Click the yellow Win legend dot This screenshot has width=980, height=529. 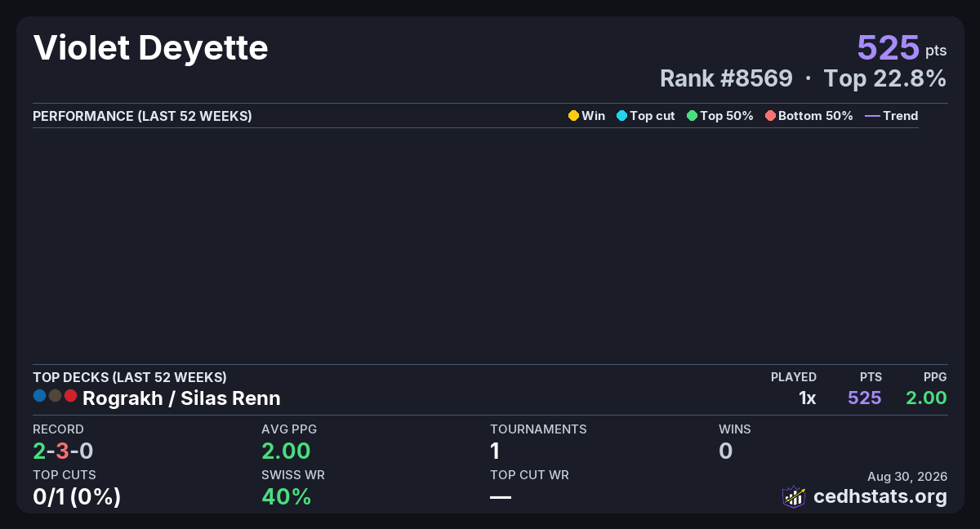(573, 116)
